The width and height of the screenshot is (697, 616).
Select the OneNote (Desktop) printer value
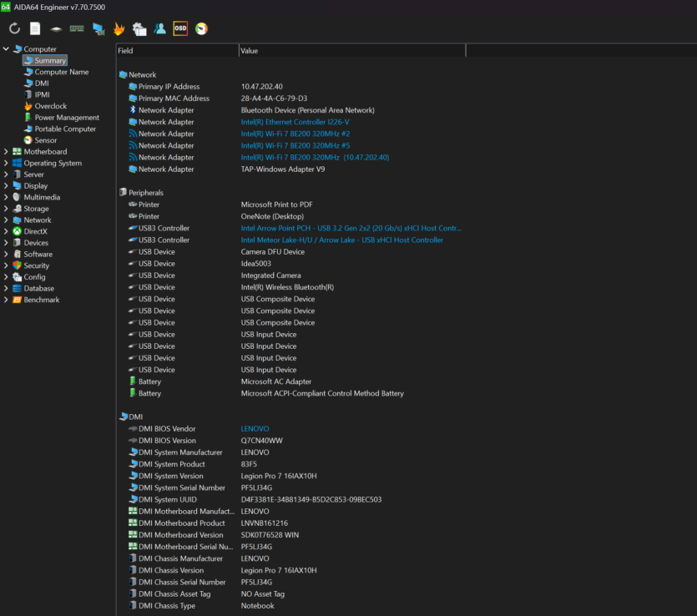[x=272, y=216]
